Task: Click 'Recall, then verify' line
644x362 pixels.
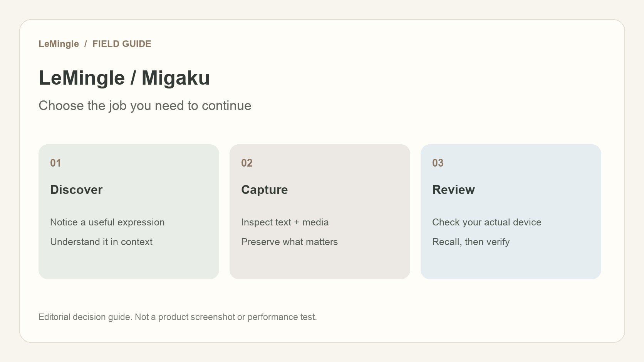Action: [471, 242]
